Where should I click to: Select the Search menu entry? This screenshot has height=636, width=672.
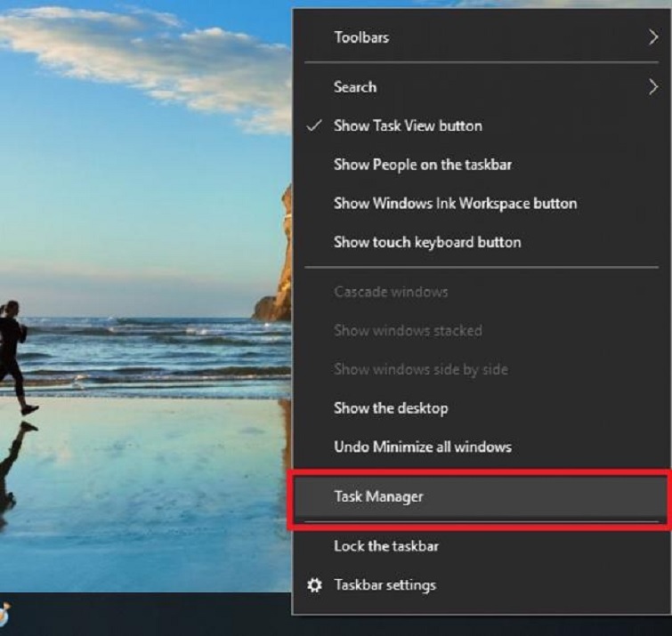point(354,87)
